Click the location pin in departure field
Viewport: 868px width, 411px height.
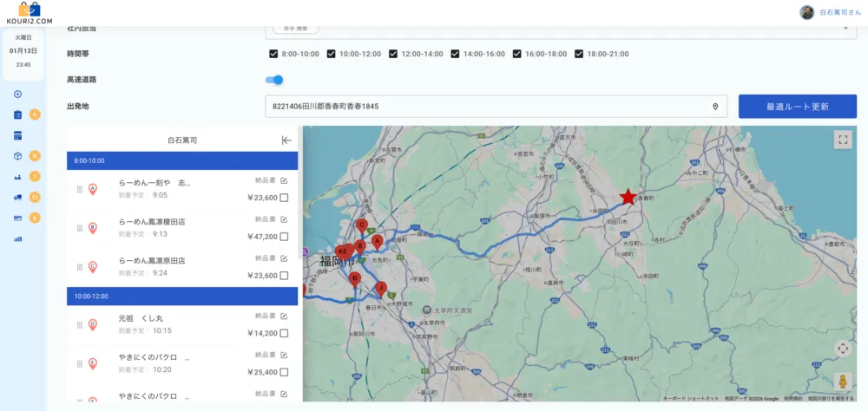[715, 107]
